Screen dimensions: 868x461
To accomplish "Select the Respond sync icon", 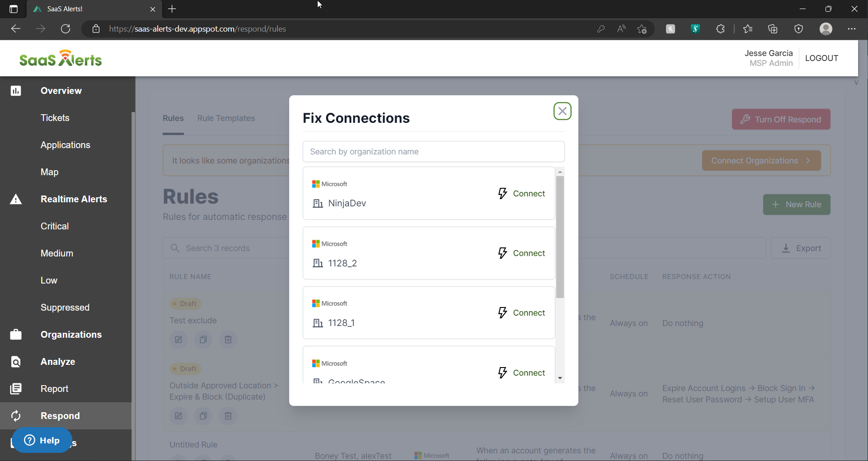I will pyautogui.click(x=16, y=416).
